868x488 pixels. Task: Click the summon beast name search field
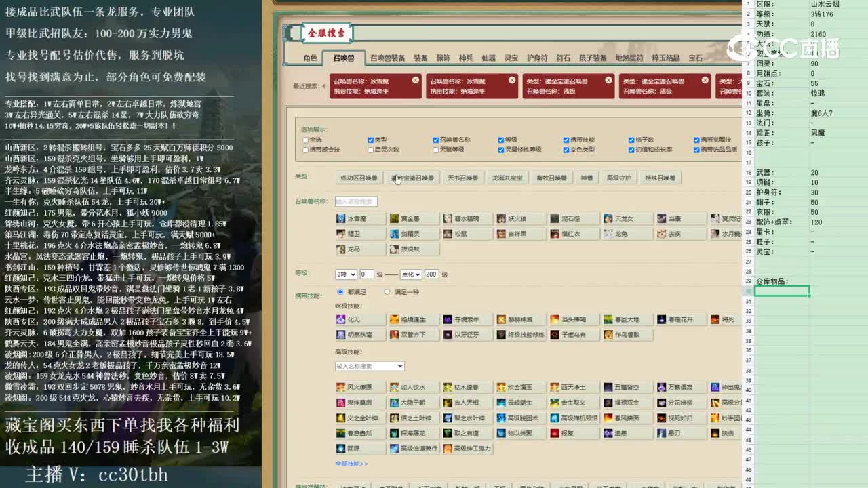tap(356, 201)
